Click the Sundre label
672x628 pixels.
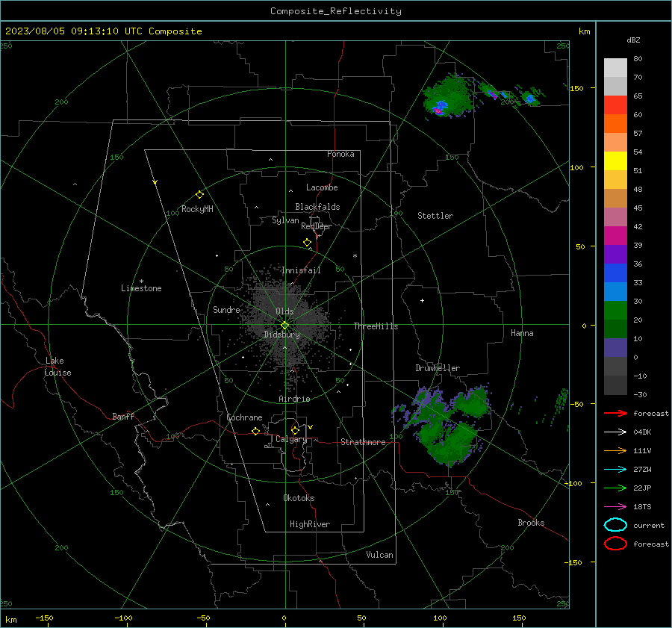pyautogui.click(x=226, y=310)
